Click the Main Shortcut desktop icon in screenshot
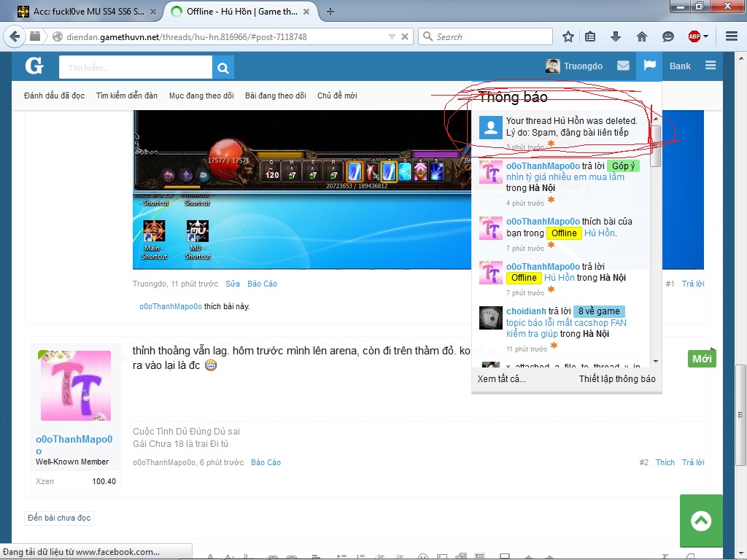The height and width of the screenshot is (560, 747). pyautogui.click(x=154, y=240)
